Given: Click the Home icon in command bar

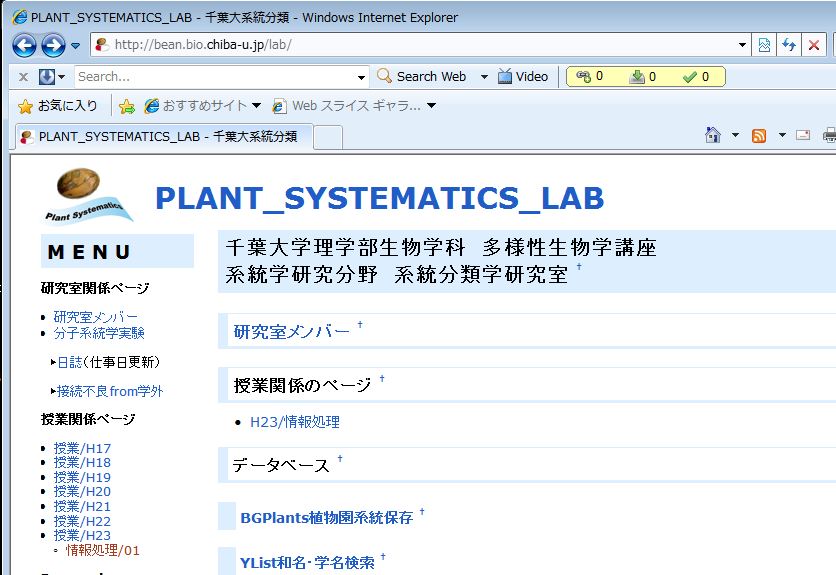Looking at the screenshot, I should coord(712,136).
